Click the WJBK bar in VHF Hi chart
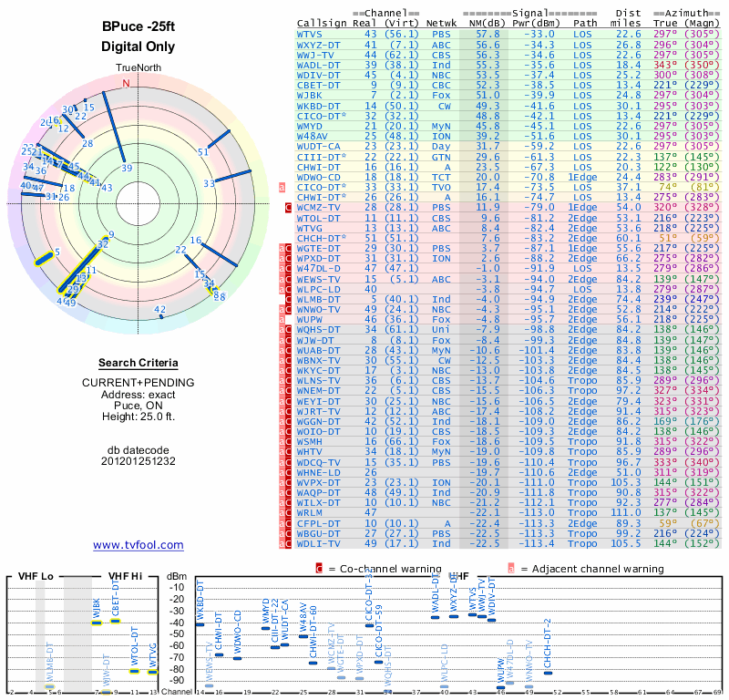Screen dimensions: 729x700 (97, 622)
